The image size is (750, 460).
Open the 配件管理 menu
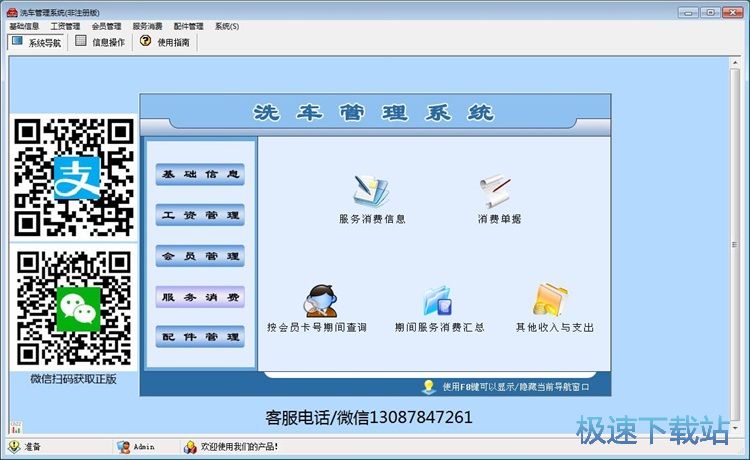(188, 26)
